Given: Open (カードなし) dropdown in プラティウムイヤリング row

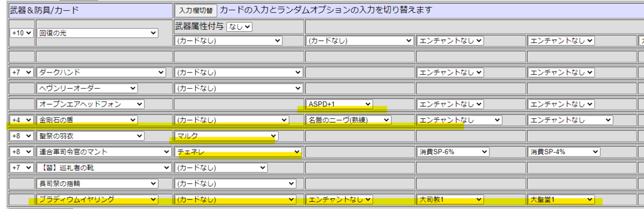Looking at the screenshot, I should tap(236, 199).
